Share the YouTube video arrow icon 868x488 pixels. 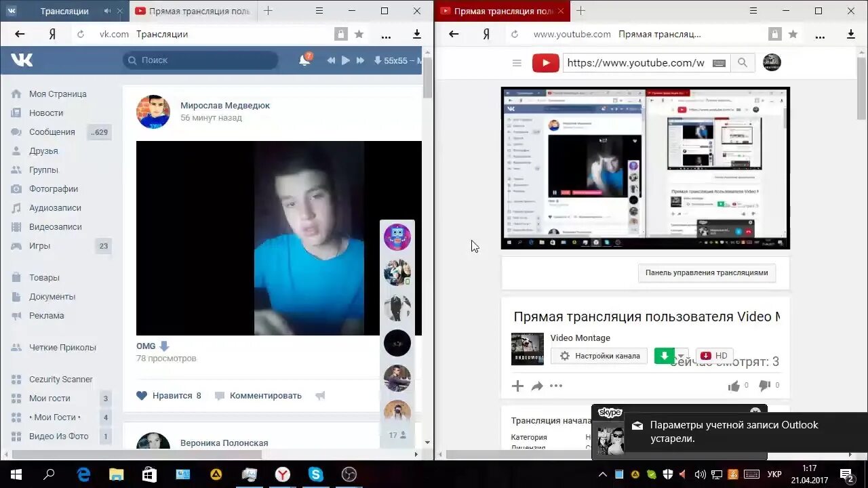(x=537, y=386)
